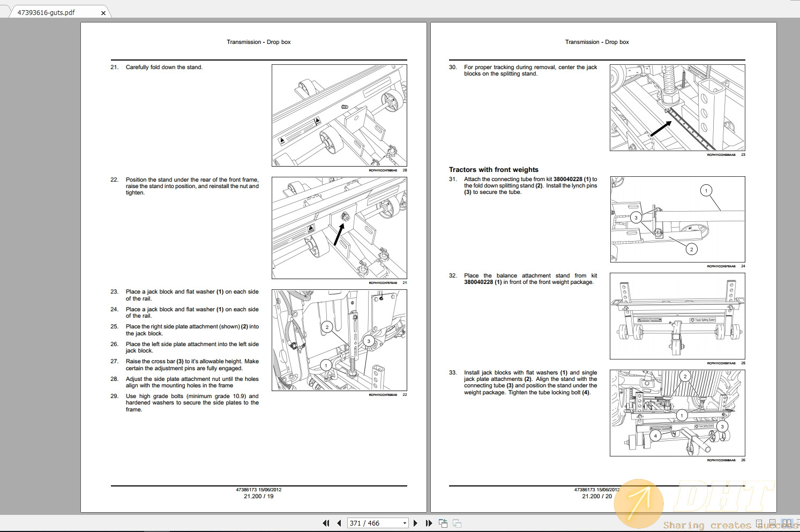Click the 'Tractors with front weights' heading

(494, 169)
